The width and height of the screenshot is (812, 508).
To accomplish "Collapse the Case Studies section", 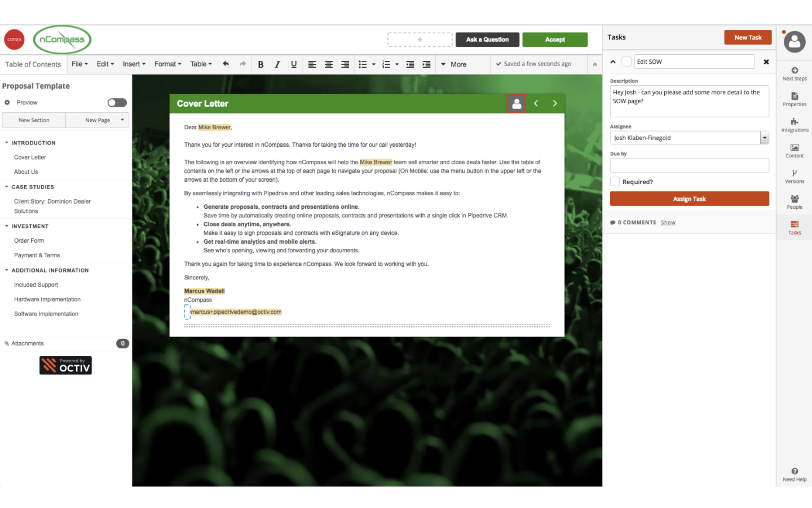I will coord(7,187).
